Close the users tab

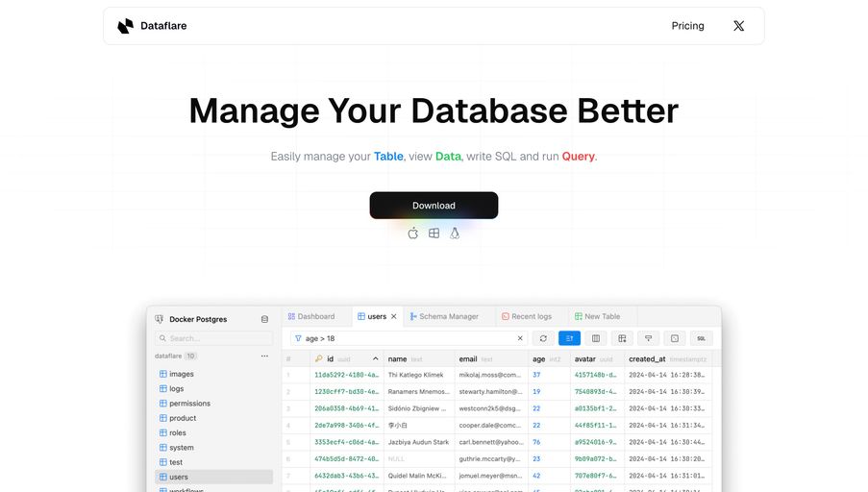(x=393, y=316)
